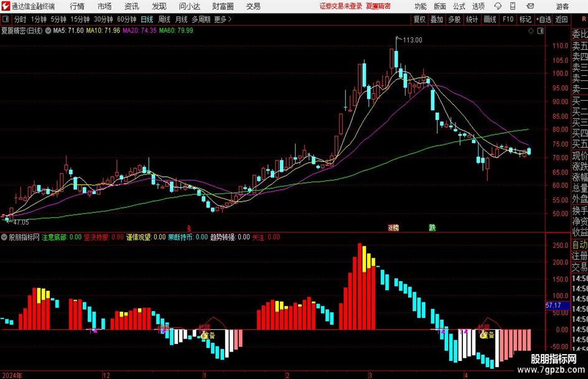Click the red $ marker under the chart

click(189, 228)
